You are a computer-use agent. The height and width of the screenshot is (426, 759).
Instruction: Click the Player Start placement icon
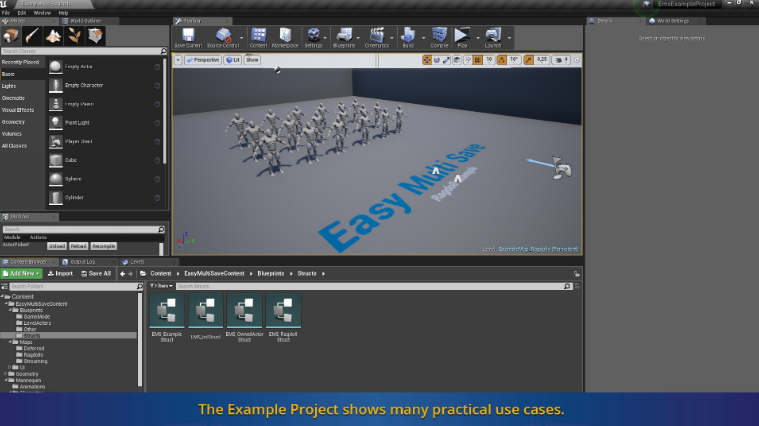pos(56,141)
